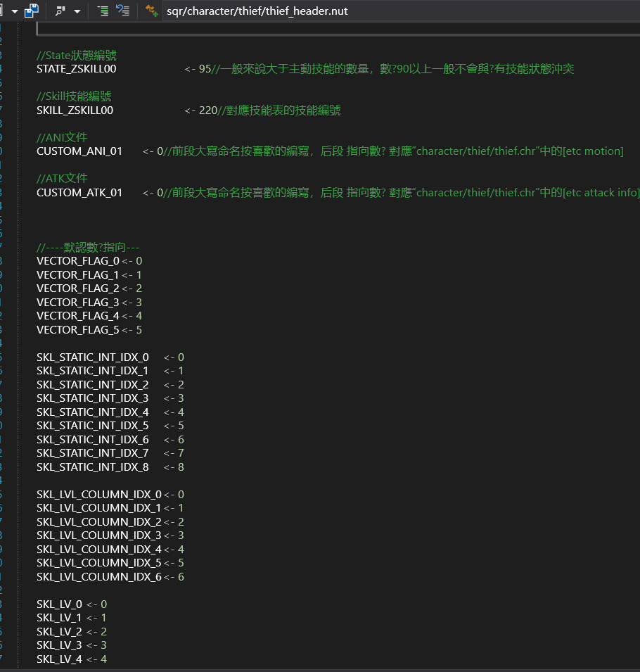Click on SKL_LVL_COLUMN_IDX_6
Screen dimensions: 640x672
coord(98,577)
